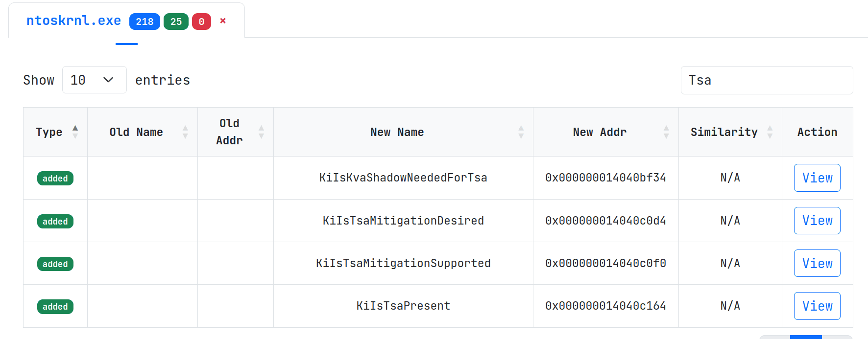Image resolution: width=868 pixels, height=339 pixels.
Task: Switch to the ntoskrnl.exe tab
Action: coord(73,21)
